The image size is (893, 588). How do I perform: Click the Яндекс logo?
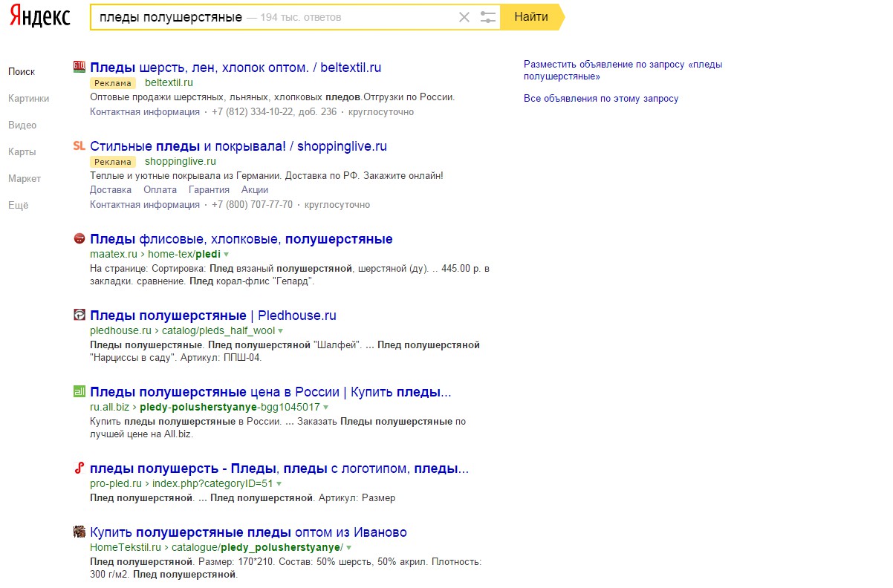tap(40, 16)
